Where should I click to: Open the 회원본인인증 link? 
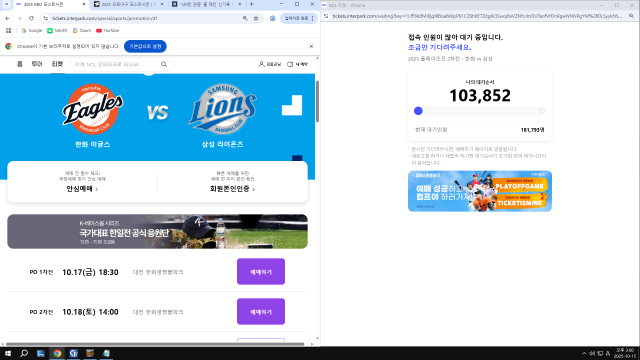232,189
